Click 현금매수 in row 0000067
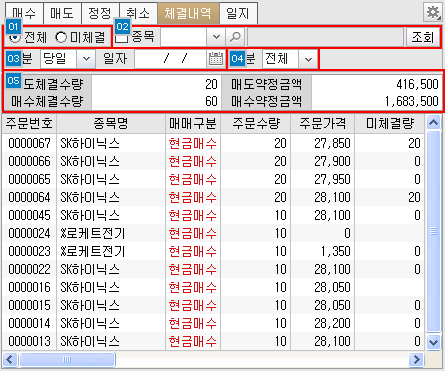 point(193,143)
